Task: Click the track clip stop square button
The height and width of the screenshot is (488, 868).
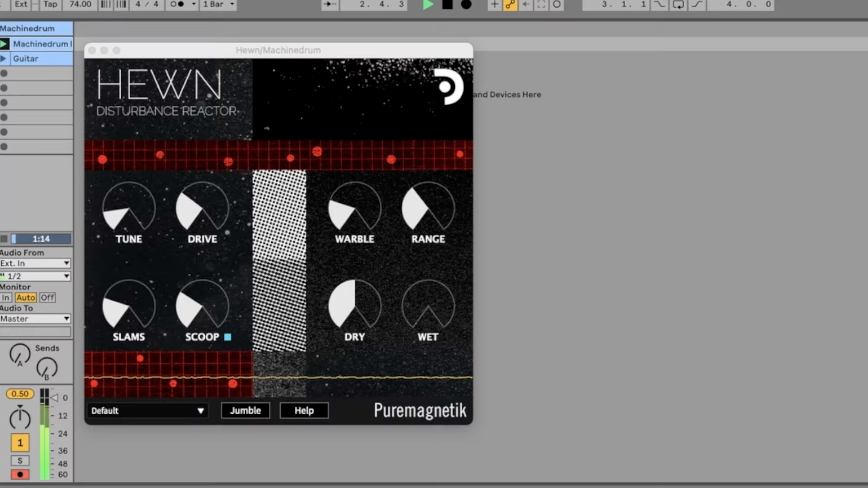Action: [4, 239]
